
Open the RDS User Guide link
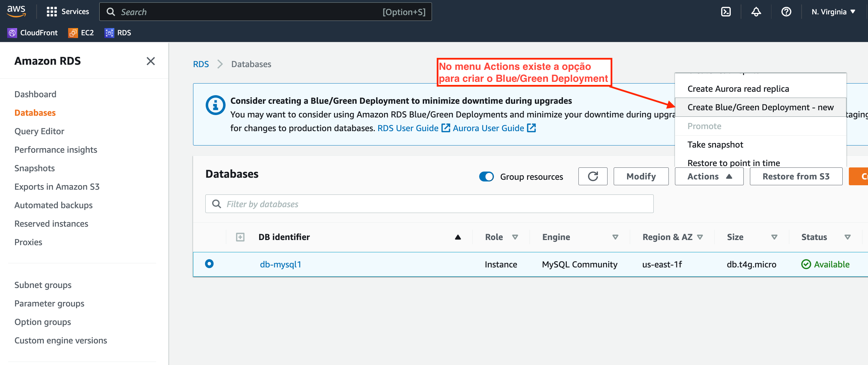pyautogui.click(x=408, y=128)
